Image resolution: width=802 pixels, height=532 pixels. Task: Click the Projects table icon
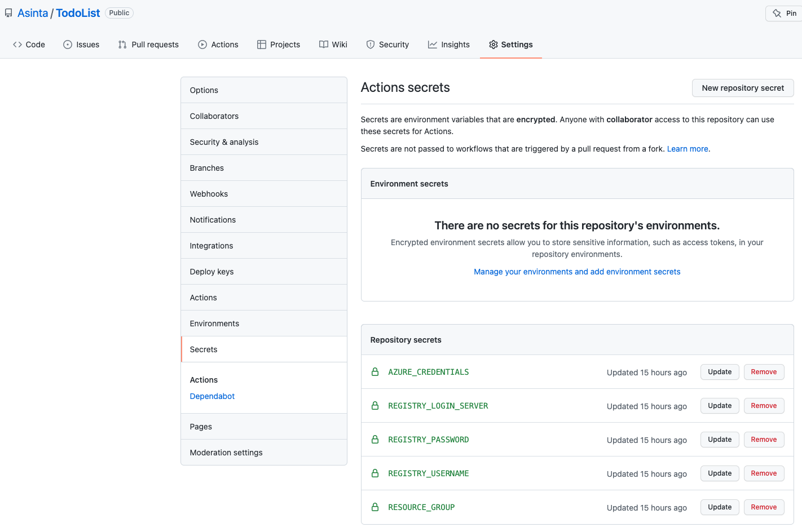pyautogui.click(x=262, y=45)
